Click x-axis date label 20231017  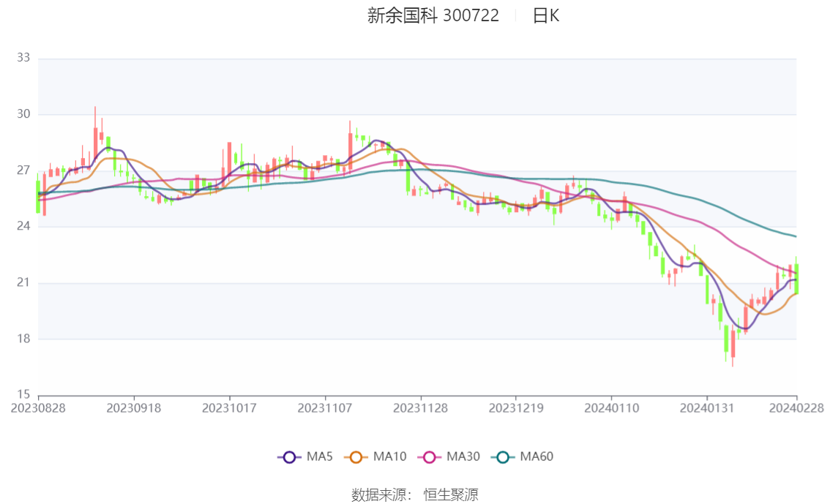click(x=229, y=408)
